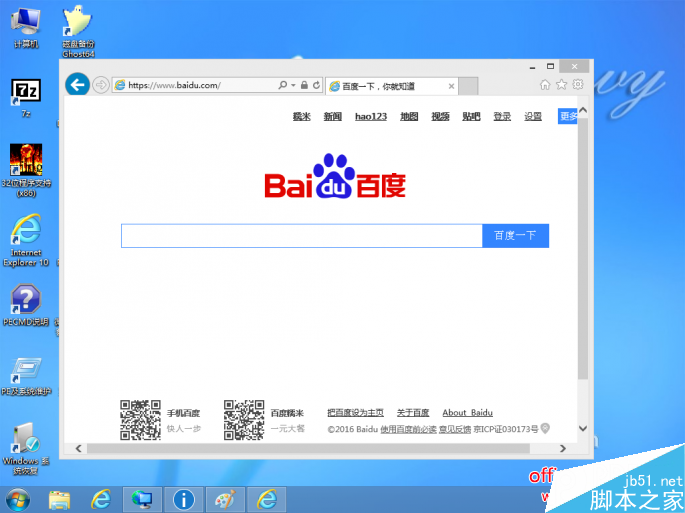685x513 pixels.
Task: Click pinned Internet Explorer beside taskbar folder
Action: pos(101,500)
